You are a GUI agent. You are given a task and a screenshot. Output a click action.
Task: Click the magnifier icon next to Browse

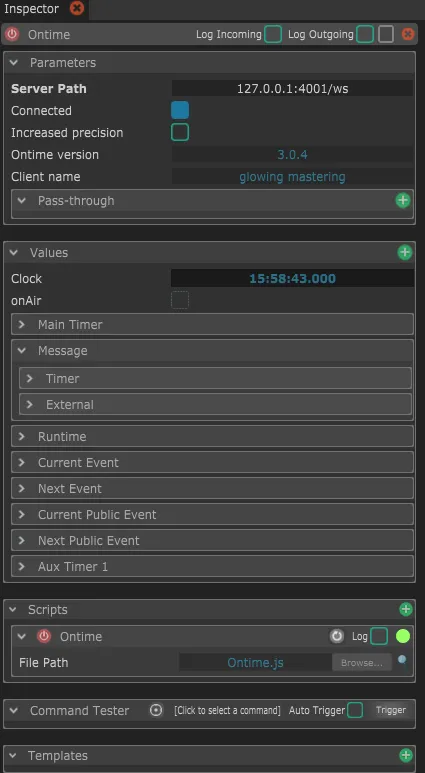[402, 660]
